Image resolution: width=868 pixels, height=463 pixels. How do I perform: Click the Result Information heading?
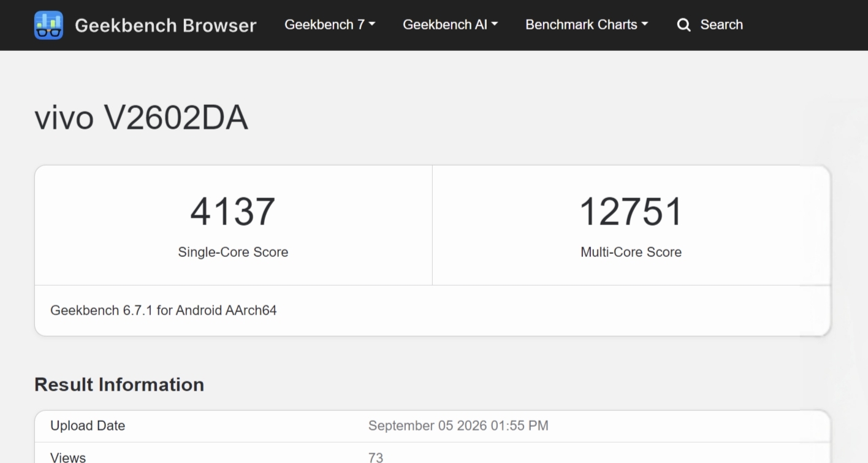pyautogui.click(x=119, y=385)
